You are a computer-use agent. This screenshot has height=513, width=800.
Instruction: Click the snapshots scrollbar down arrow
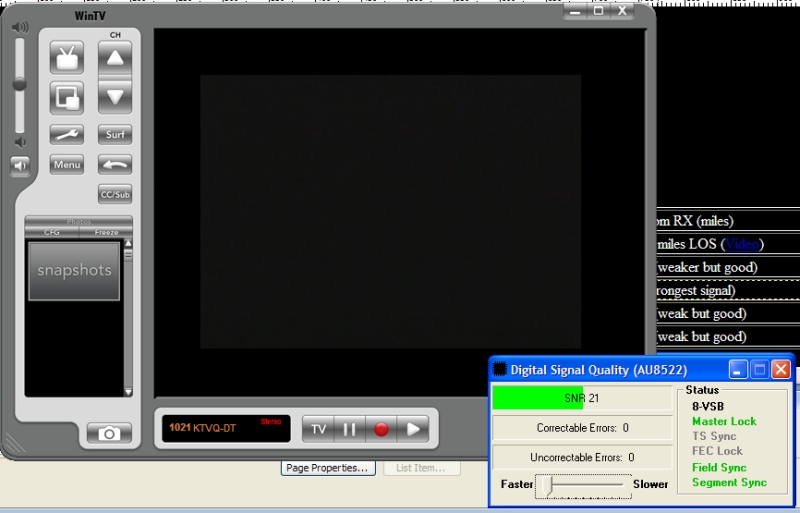pyautogui.click(x=128, y=392)
